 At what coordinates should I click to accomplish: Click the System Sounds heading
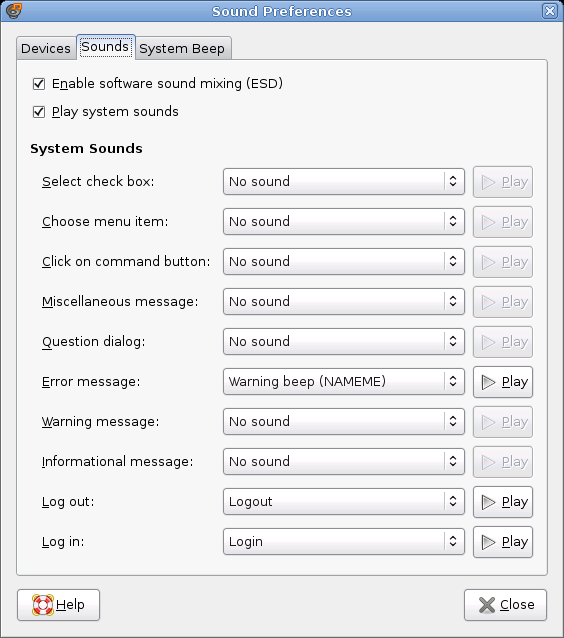tap(86, 149)
